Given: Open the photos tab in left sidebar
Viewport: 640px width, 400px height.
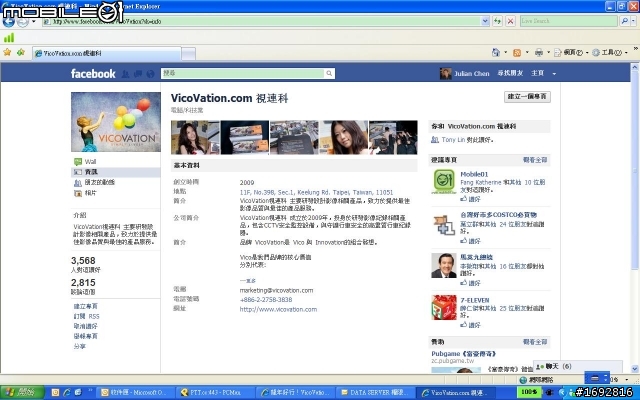Looking at the screenshot, I should click(x=90, y=193).
